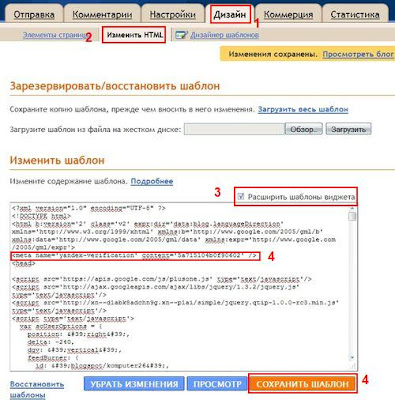Click the Загрузить upload button

(348, 129)
